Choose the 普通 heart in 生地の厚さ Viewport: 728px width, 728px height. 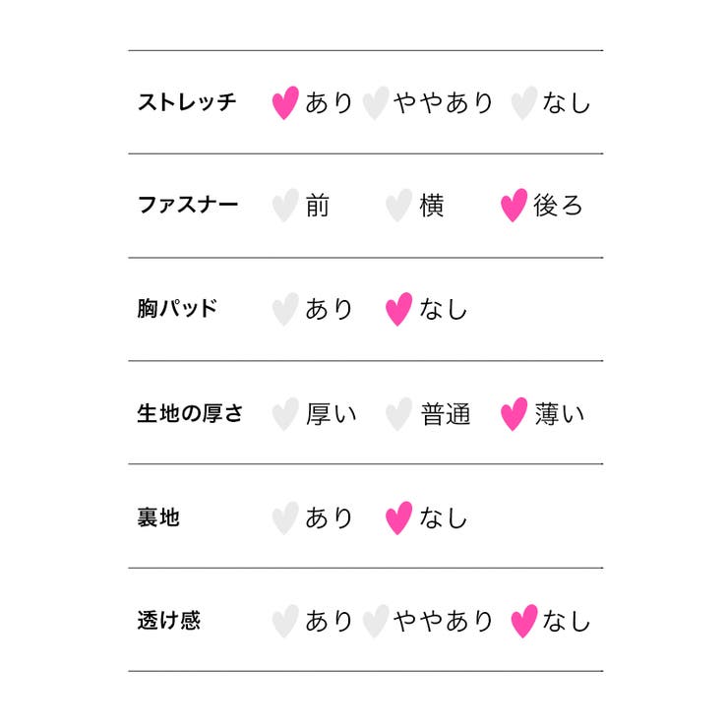click(x=397, y=413)
